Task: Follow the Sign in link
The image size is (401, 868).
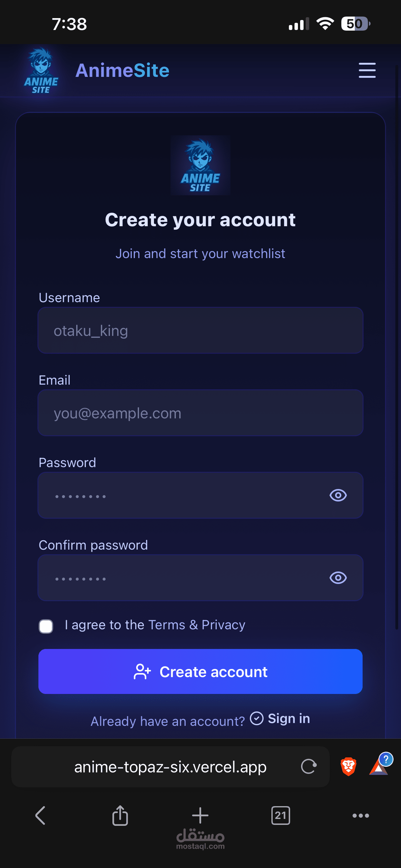Action: (x=289, y=719)
